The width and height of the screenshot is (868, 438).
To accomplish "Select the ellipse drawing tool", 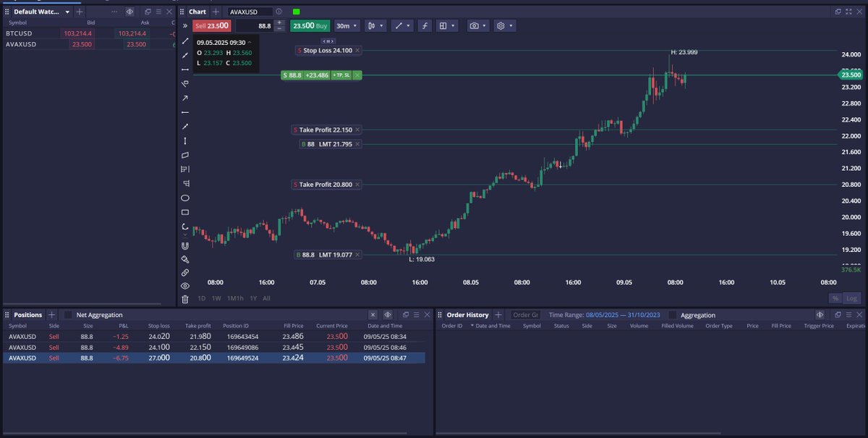I will [185, 198].
